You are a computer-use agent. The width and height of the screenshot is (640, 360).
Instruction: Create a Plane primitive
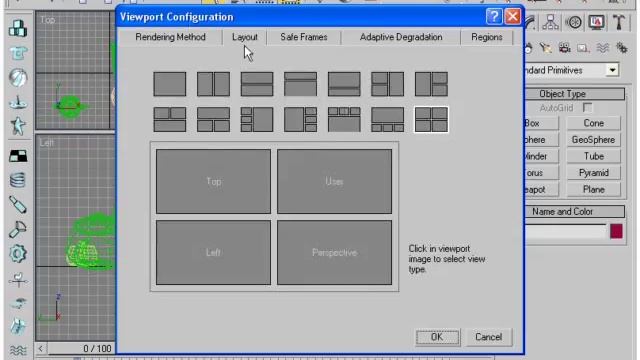coord(593,190)
